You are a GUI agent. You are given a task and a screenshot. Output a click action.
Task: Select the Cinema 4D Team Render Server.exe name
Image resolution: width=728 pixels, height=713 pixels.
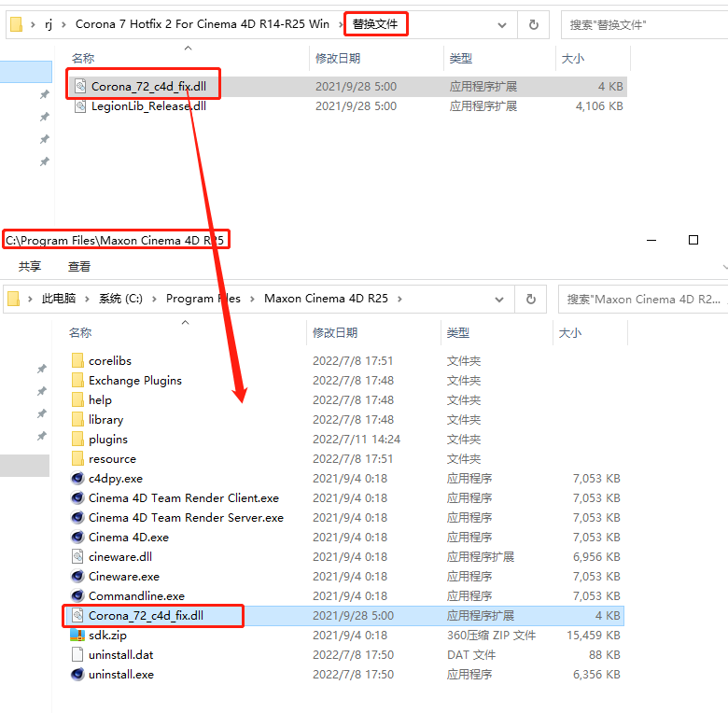pos(186,518)
